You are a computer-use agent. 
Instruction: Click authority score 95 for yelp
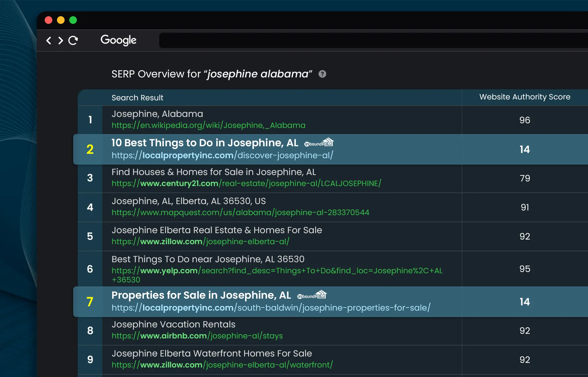tap(525, 269)
